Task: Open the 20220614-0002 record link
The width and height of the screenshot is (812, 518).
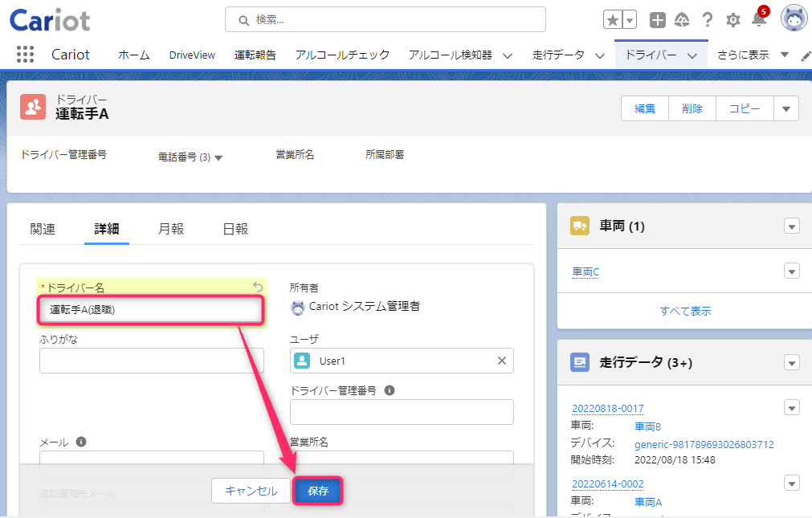Action: click(x=608, y=483)
